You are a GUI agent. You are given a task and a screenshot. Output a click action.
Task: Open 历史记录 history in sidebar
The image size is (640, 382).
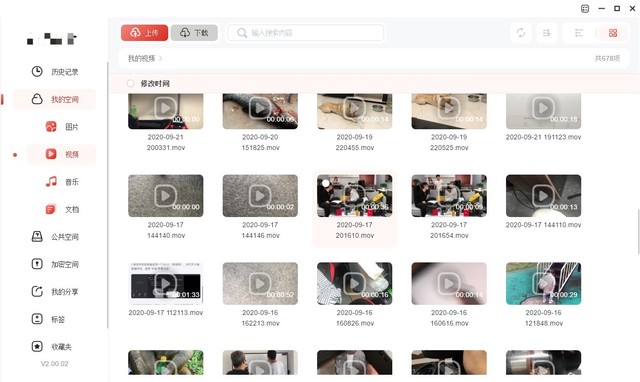tap(55, 72)
